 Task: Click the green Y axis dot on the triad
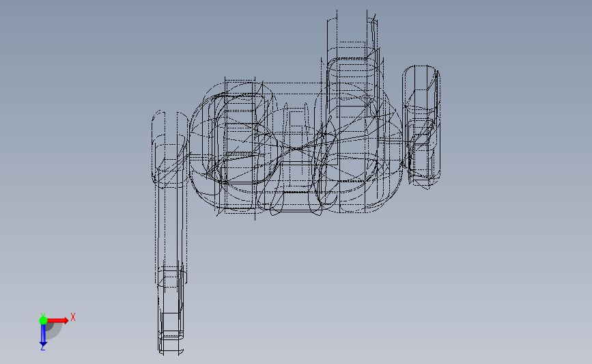click(x=43, y=320)
